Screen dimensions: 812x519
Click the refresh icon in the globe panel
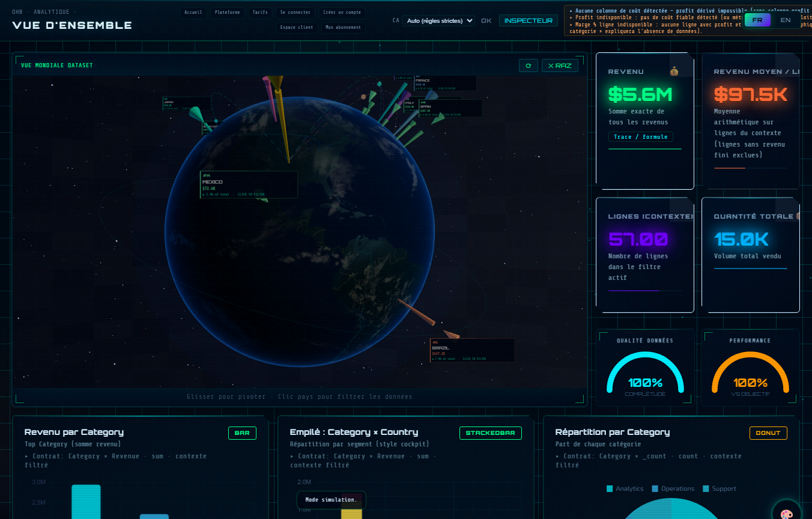[528, 65]
